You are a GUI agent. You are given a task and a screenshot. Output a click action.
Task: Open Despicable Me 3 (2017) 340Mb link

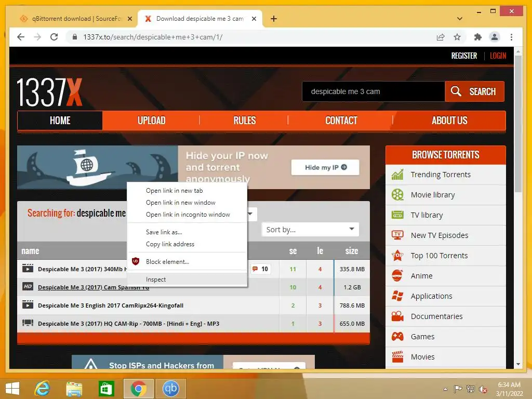point(83,269)
